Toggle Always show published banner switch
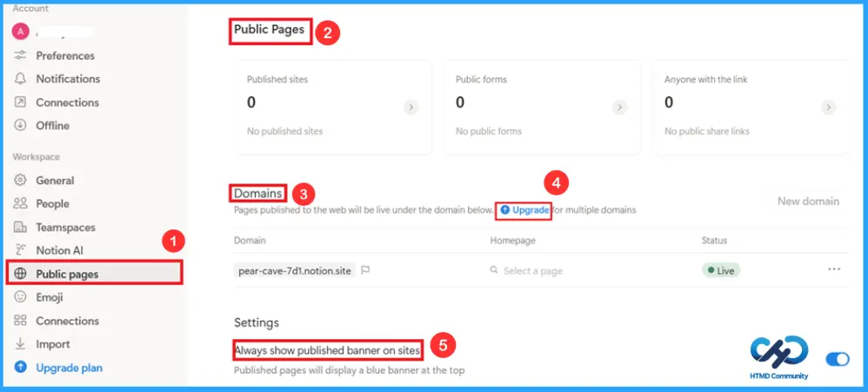 [837, 359]
